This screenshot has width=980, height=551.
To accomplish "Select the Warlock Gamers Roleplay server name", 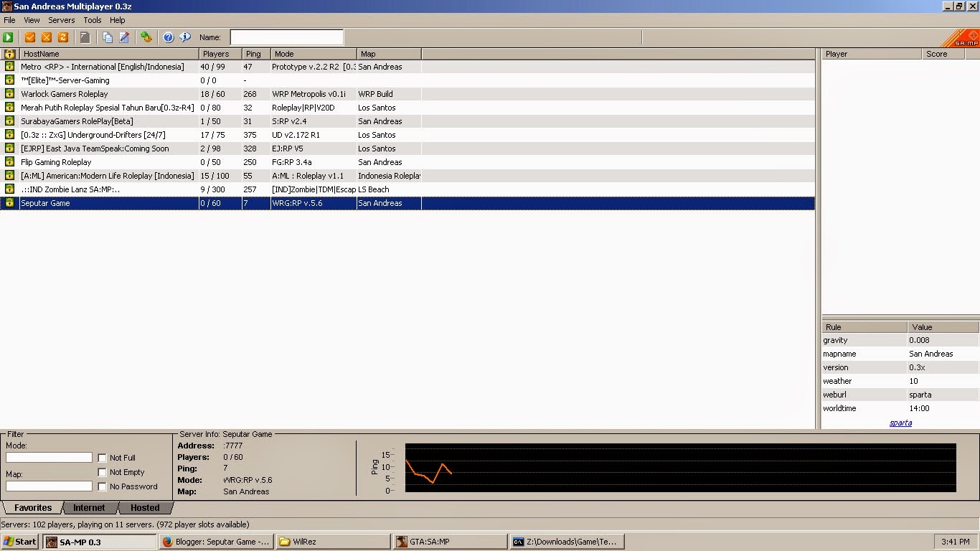I will [x=64, y=94].
